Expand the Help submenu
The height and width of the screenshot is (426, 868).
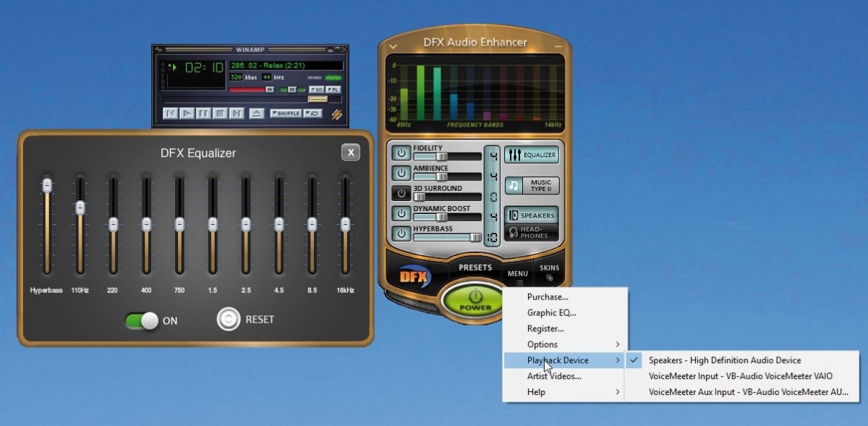(566, 392)
